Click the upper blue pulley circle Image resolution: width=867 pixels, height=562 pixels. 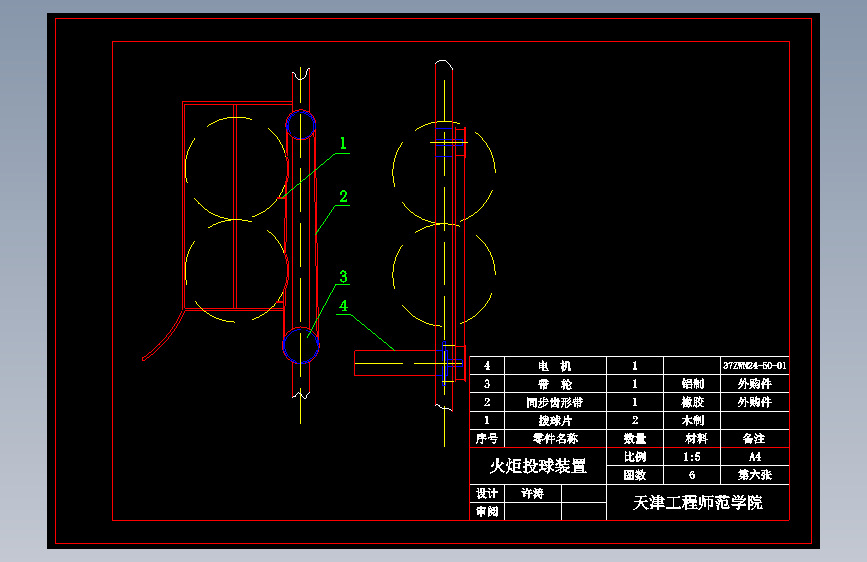pos(301,124)
